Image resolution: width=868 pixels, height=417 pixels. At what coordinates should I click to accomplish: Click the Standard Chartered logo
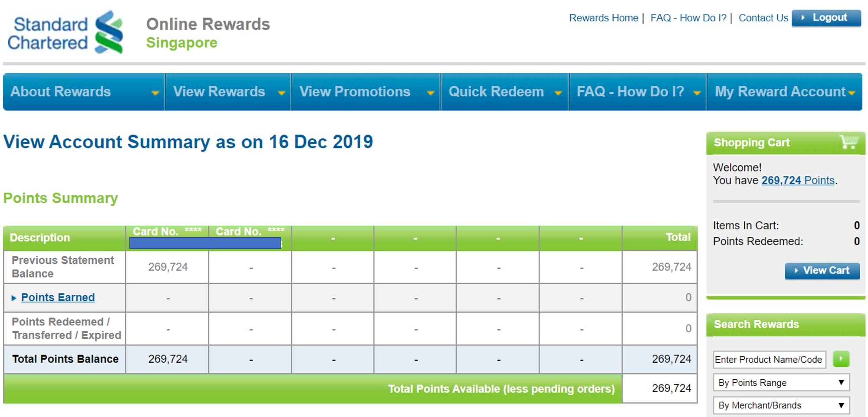point(65,33)
